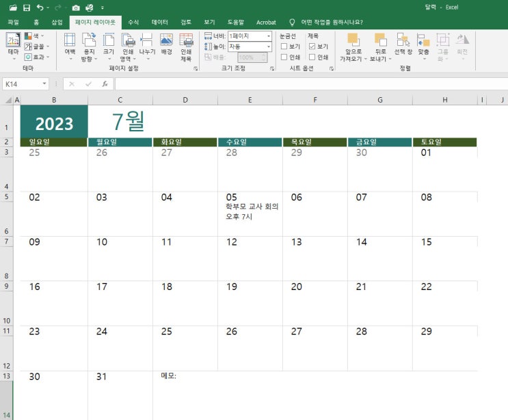The height and width of the screenshot is (420, 508).
Task: Click the Undo arrow icon
Action: pyautogui.click(x=40, y=8)
